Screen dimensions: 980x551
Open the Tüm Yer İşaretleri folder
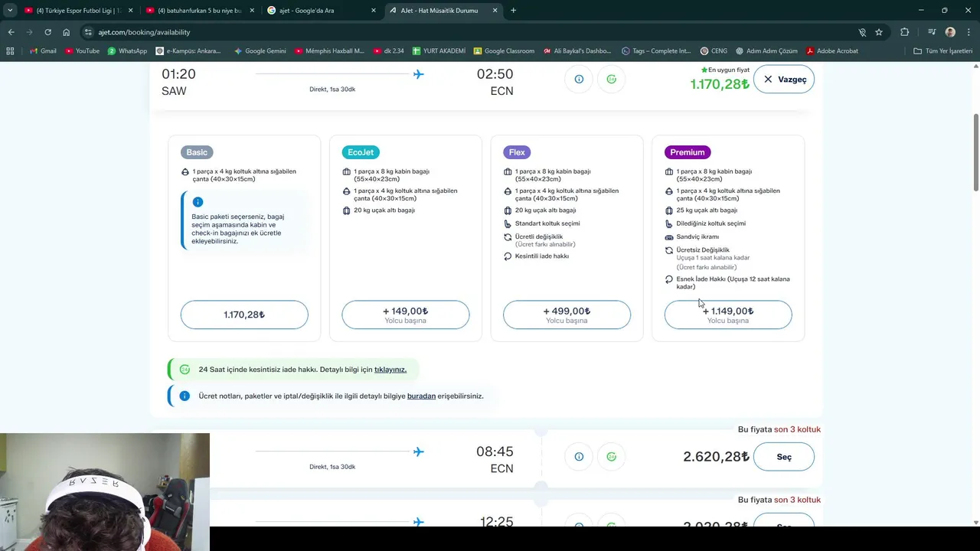pyautogui.click(x=942, y=51)
